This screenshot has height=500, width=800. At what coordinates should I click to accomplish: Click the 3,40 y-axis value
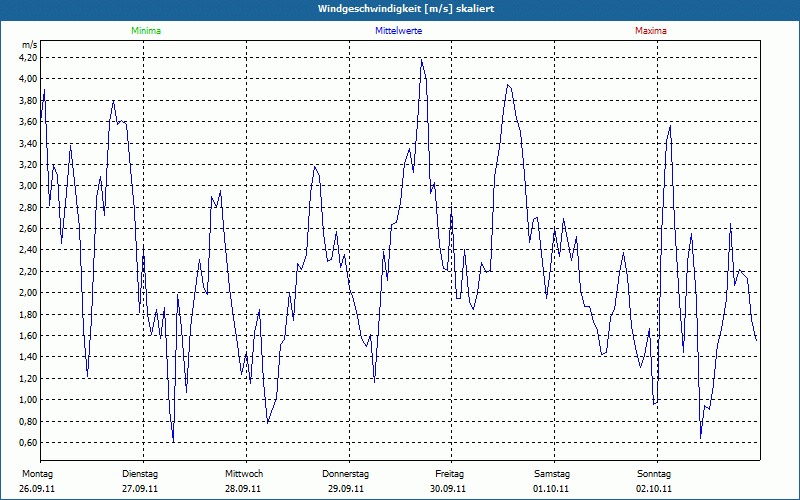click(x=29, y=143)
